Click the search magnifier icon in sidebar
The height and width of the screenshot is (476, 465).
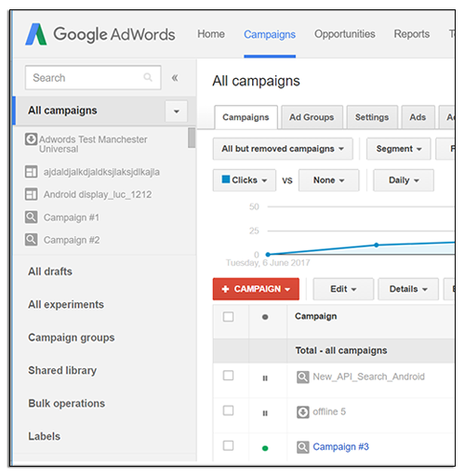pos(148,77)
